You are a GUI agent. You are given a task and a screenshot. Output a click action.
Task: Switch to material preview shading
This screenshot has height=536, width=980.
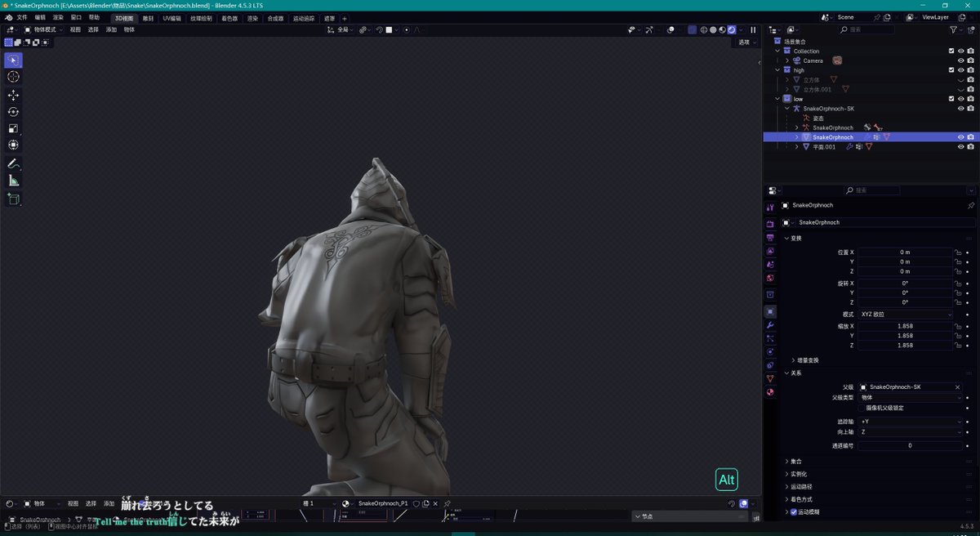[722, 29]
